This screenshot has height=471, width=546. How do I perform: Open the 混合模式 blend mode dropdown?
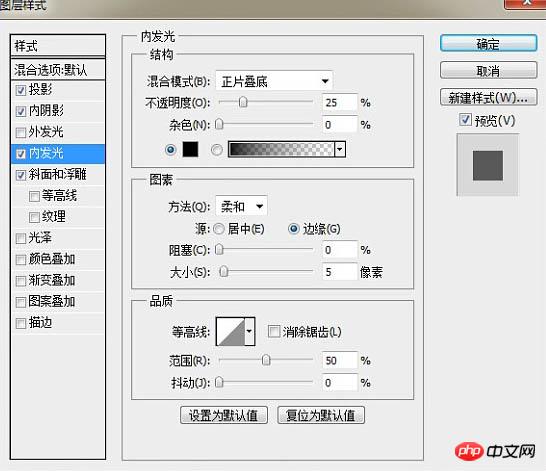[274, 81]
